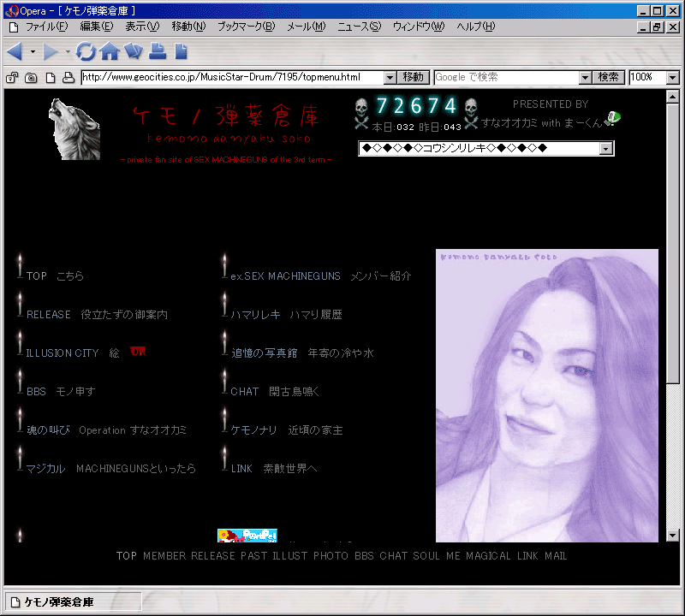Click SOUL in the bottom navigation bar
Image resolution: width=685 pixels, height=616 pixels.
click(426, 556)
